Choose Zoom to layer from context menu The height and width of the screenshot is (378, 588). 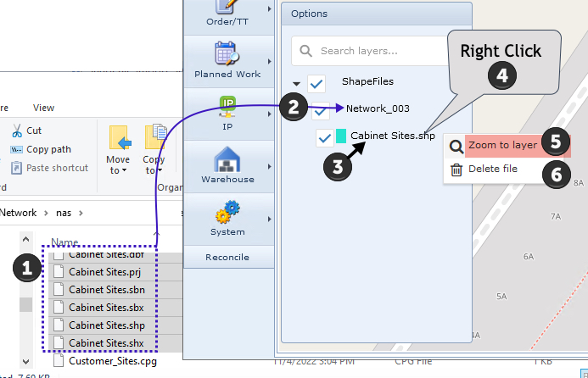(x=501, y=145)
